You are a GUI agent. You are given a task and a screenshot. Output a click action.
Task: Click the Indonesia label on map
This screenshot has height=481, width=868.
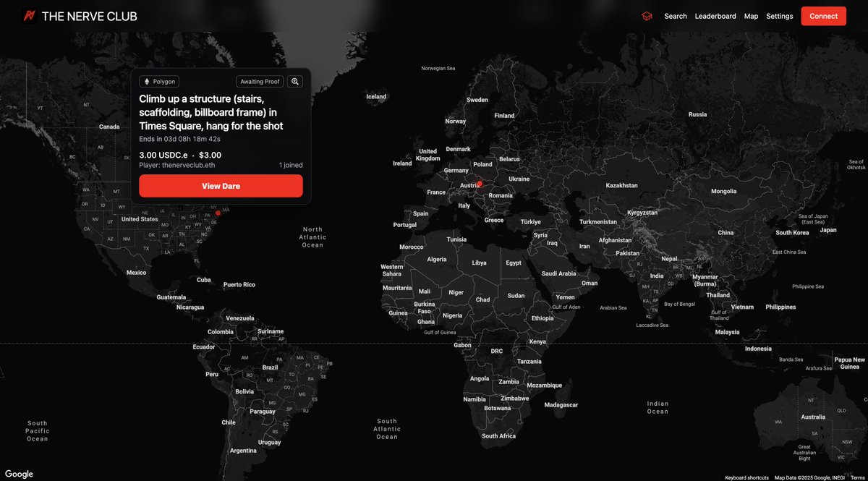758,349
